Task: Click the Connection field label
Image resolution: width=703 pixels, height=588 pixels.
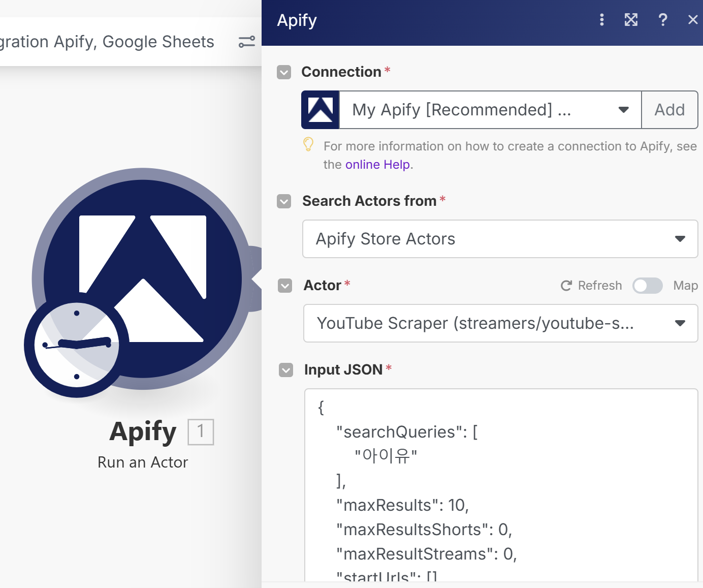Action: (341, 72)
